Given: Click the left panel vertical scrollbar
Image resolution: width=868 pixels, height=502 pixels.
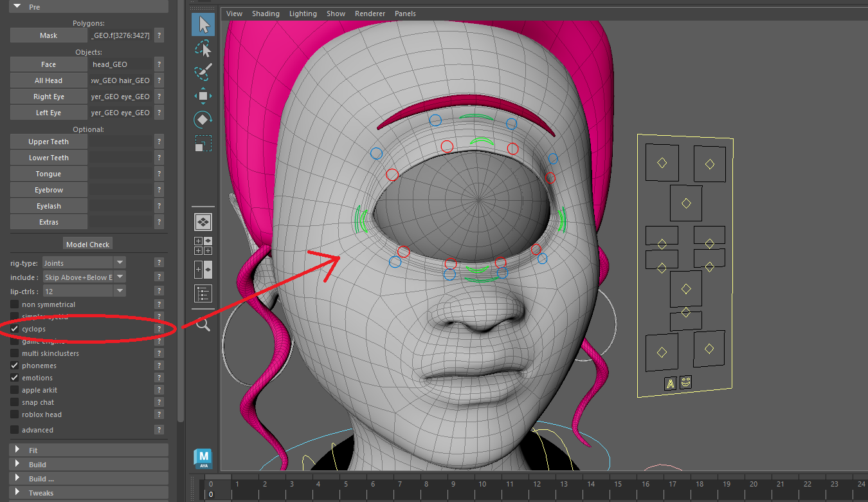Looking at the screenshot, I should [181, 212].
